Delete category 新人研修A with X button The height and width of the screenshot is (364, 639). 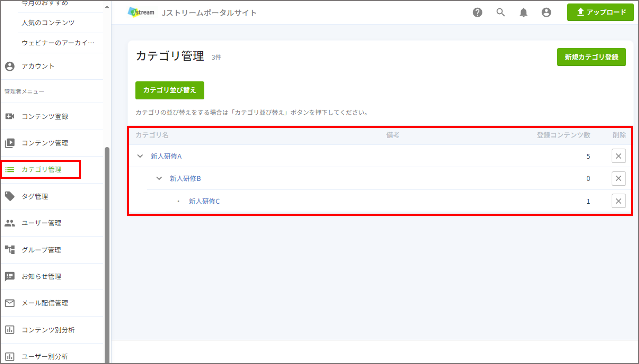tap(619, 156)
